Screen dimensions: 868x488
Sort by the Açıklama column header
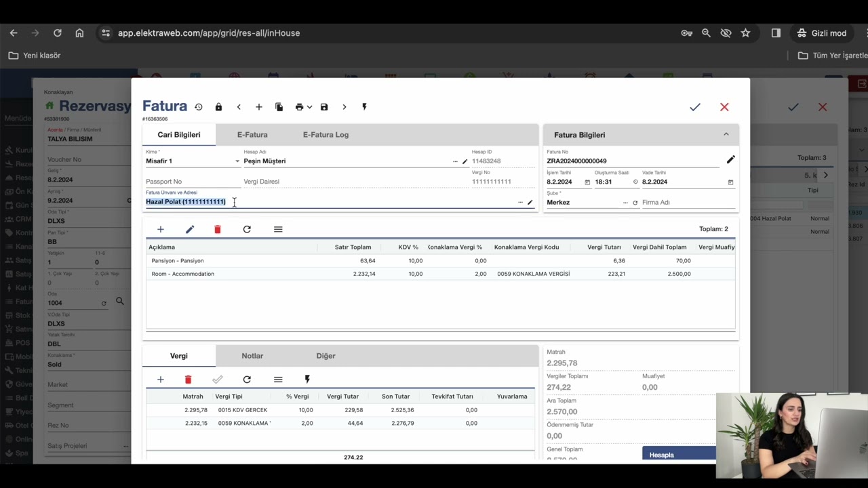[x=161, y=247]
